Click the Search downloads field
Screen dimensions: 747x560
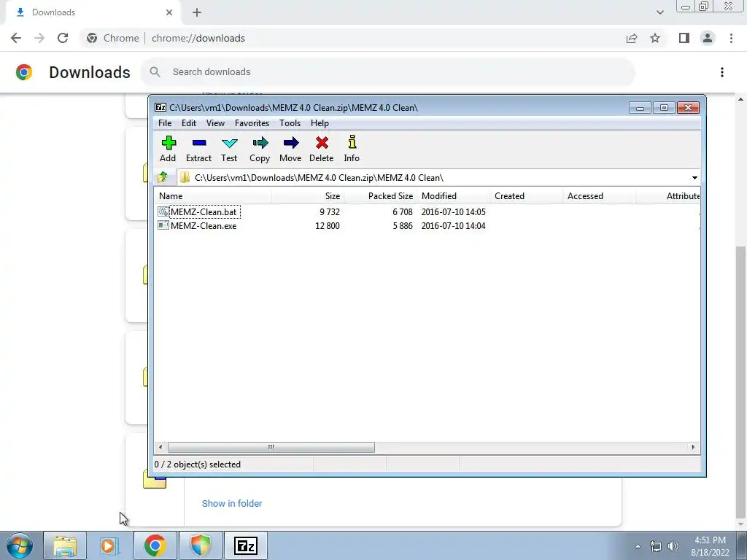tap(387, 72)
